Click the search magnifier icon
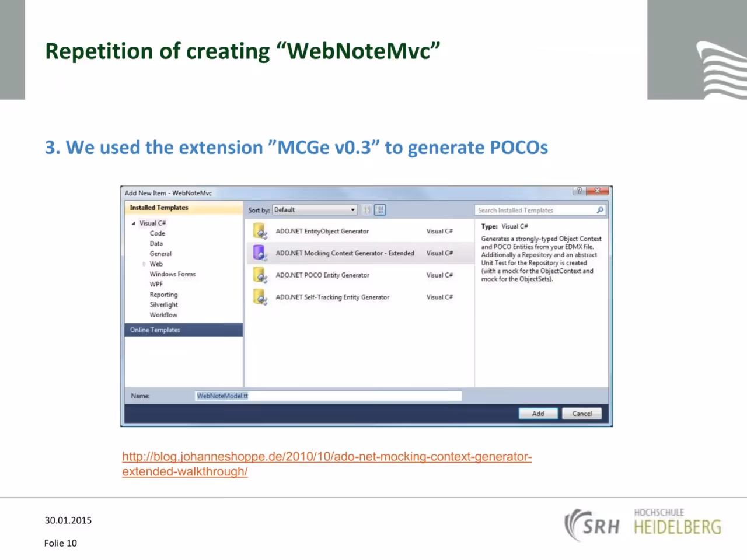Screen dimensions: 747x560 coord(600,210)
